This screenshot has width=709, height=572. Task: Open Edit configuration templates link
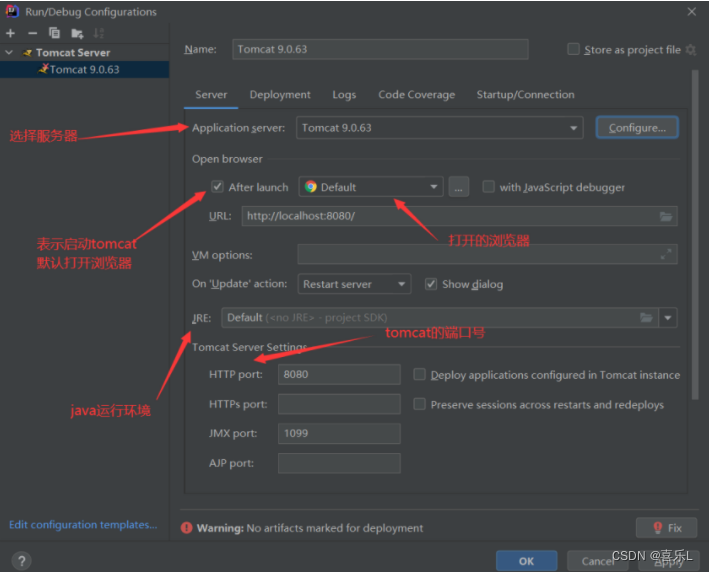pyautogui.click(x=83, y=525)
